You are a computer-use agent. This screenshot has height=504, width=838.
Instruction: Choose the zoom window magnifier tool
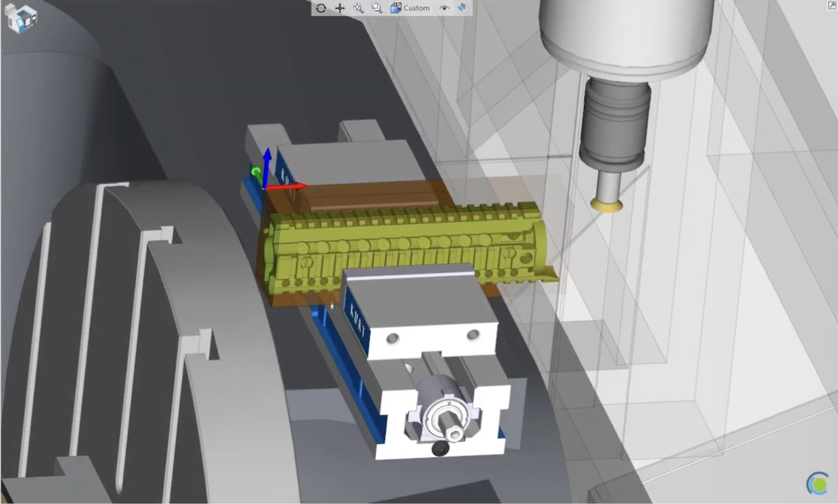tap(377, 8)
